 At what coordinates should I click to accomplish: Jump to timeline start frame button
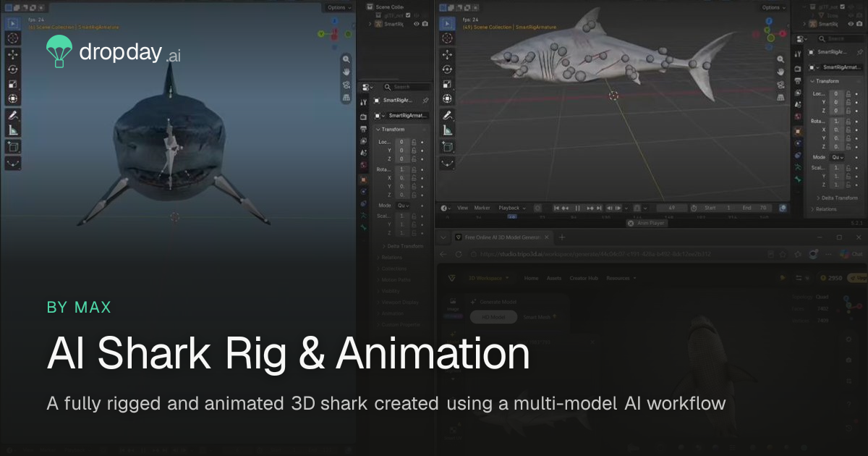click(x=556, y=208)
